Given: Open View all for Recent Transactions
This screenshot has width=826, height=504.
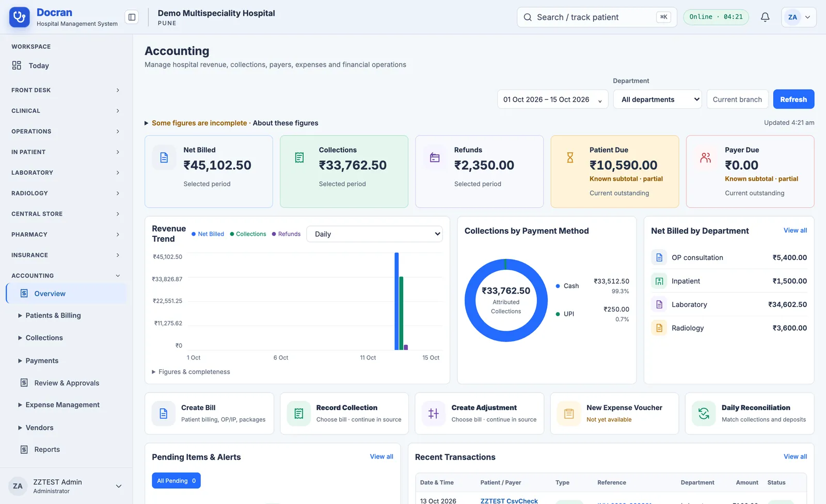Looking at the screenshot, I should pos(795,457).
